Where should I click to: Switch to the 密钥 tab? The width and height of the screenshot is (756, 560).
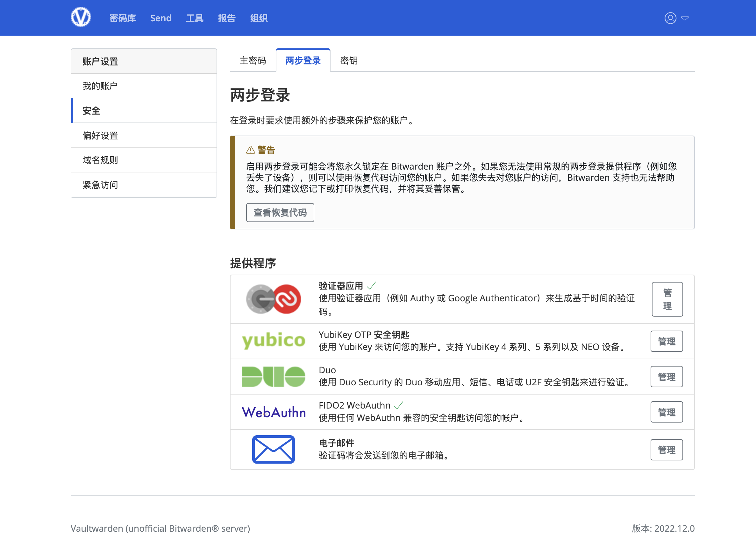(x=349, y=60)
